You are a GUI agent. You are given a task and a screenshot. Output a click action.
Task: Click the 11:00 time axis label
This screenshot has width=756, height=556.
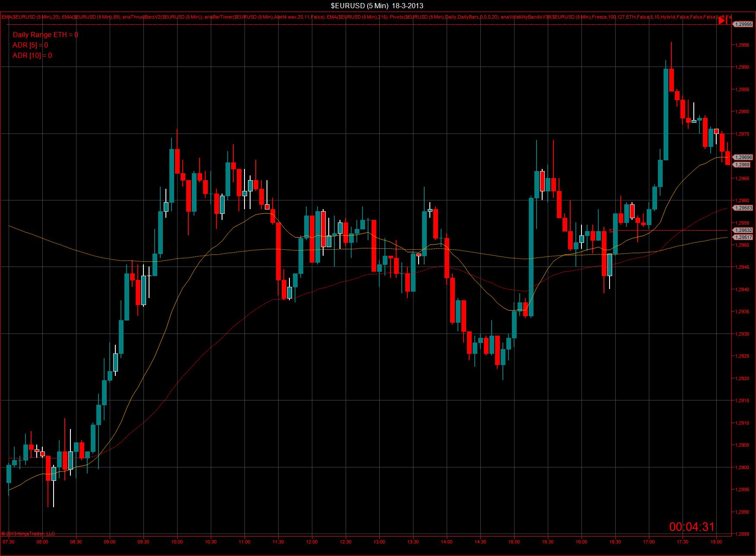pyautogui.click(x=245, y=542)
